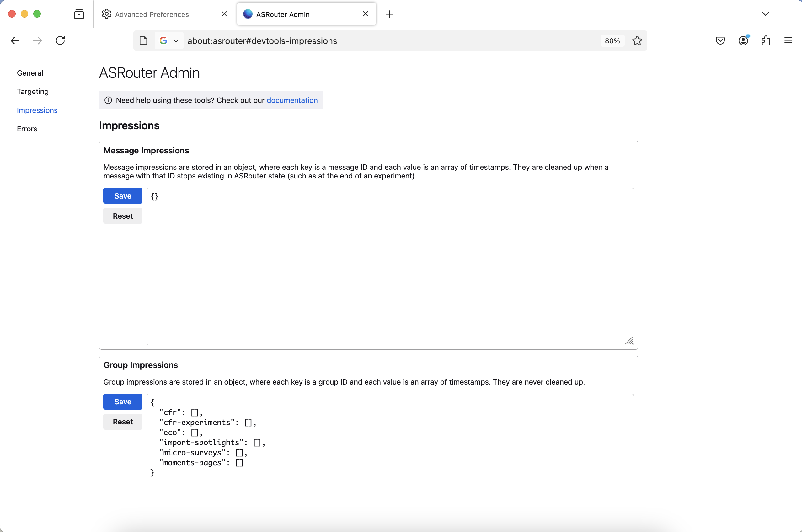
Task: Open the Firefox account menu
Action: coord(743,40)
